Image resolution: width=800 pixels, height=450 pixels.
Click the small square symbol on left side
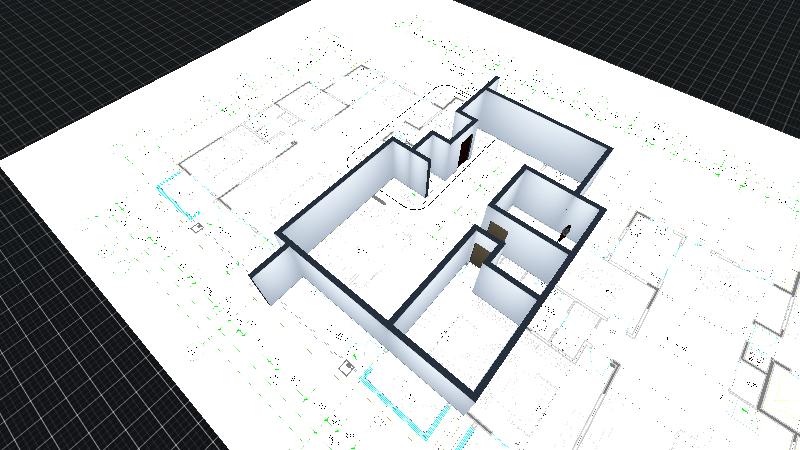point(197,228)
